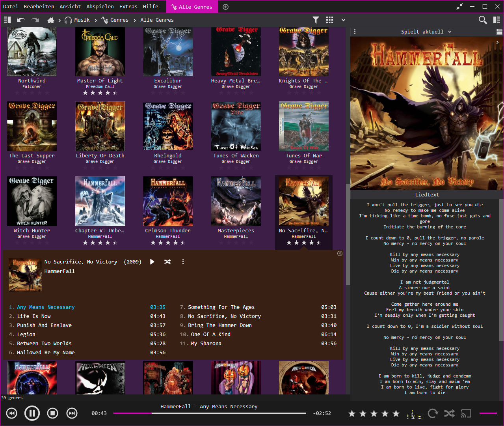Click HammerFall artist name in expanded album
The width and height of the screenshot is (504, 426).
pos(60,271)
